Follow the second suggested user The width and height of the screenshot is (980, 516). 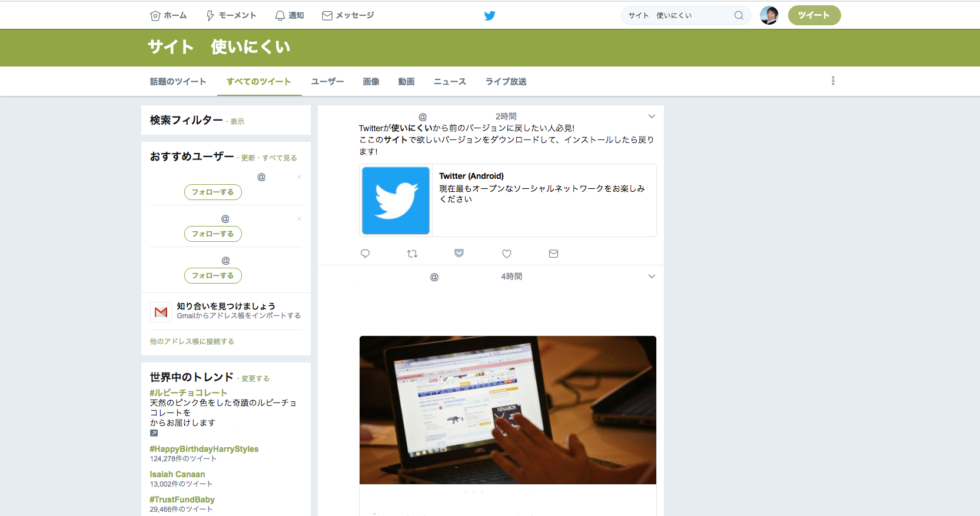(213, 234)
